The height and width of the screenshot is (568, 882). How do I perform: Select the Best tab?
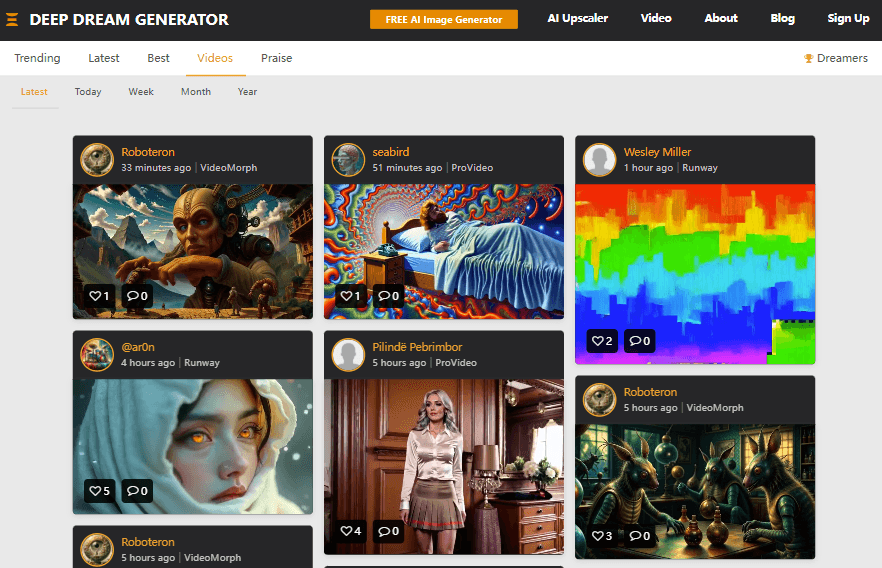[x=158, y=58]
